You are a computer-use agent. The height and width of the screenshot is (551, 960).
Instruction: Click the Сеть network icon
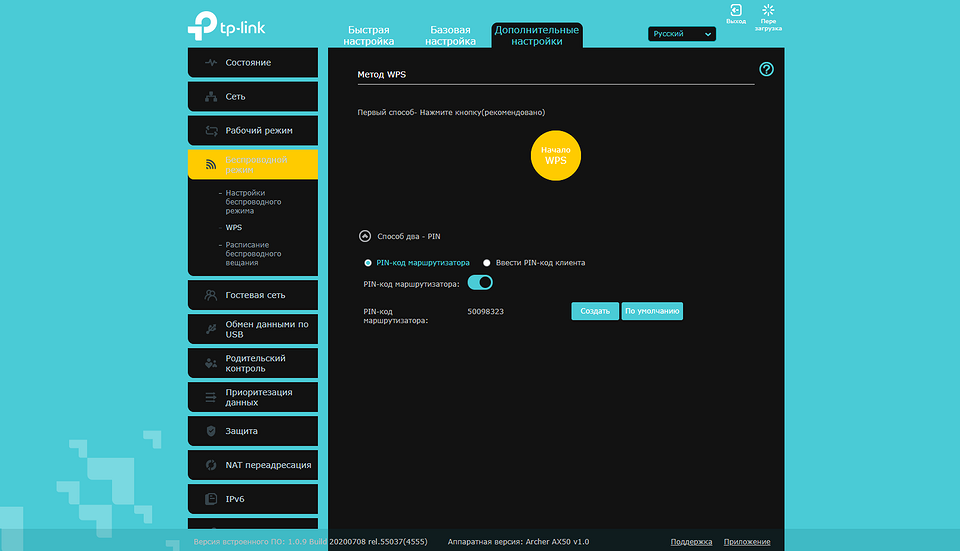tap(210, 97)
